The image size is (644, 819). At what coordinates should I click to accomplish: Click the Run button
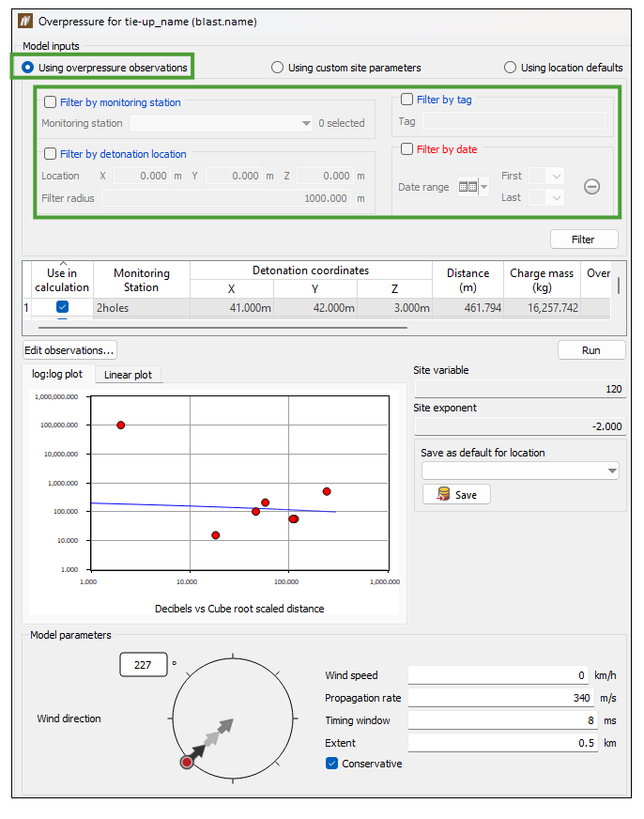591,350
